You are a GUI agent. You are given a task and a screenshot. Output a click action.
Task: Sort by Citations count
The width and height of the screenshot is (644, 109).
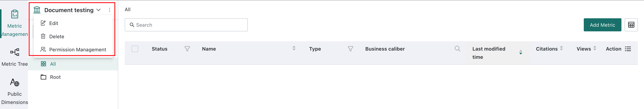[561, 48]
